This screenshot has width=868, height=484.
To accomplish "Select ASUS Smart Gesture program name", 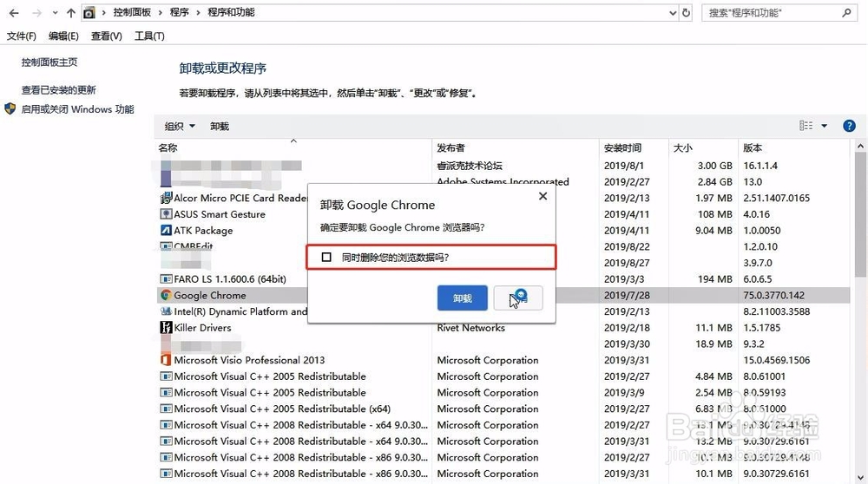I will tap(220, 214).
